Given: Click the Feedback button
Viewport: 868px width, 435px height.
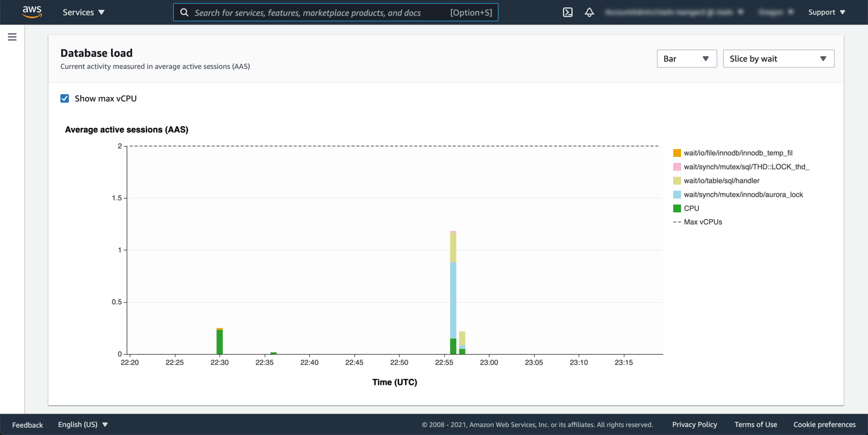Looking at the screenshot, I should coord(28,425).
